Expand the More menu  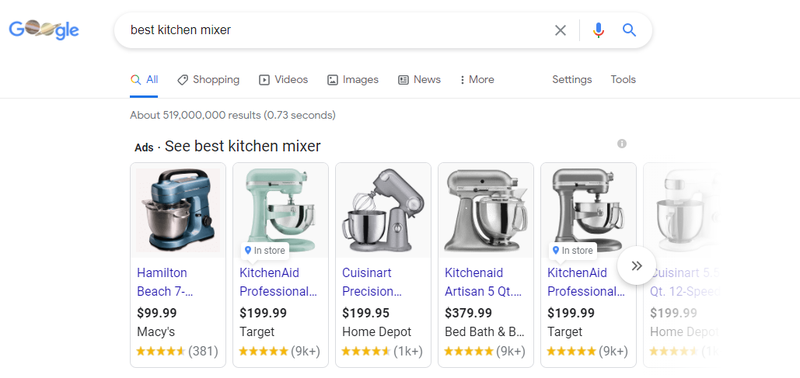[477, 80]
